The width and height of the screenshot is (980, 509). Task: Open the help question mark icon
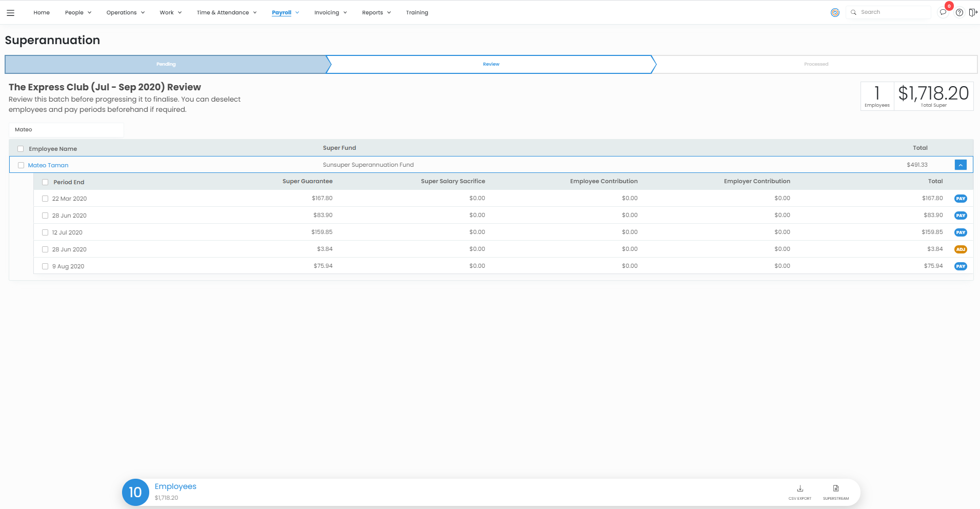(959, 12)
